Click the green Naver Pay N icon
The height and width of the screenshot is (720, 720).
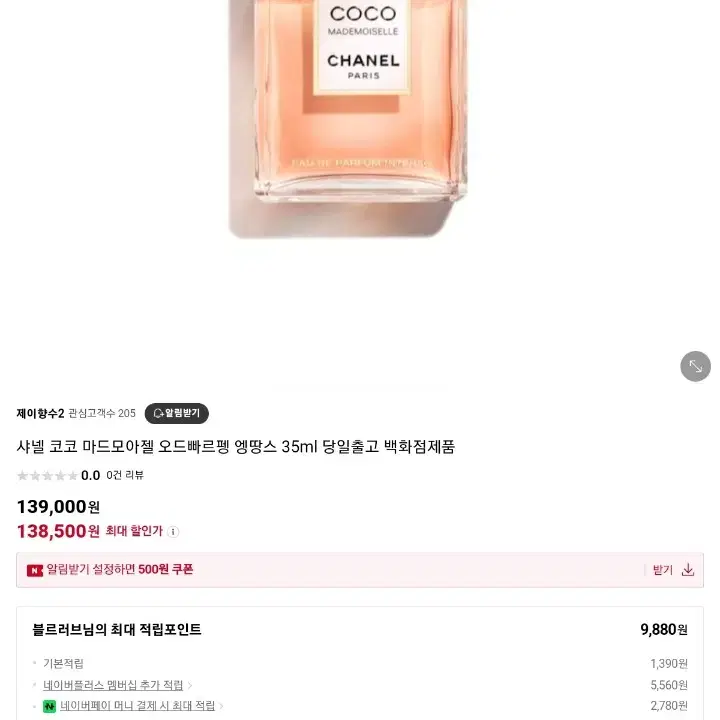point(49,706)
